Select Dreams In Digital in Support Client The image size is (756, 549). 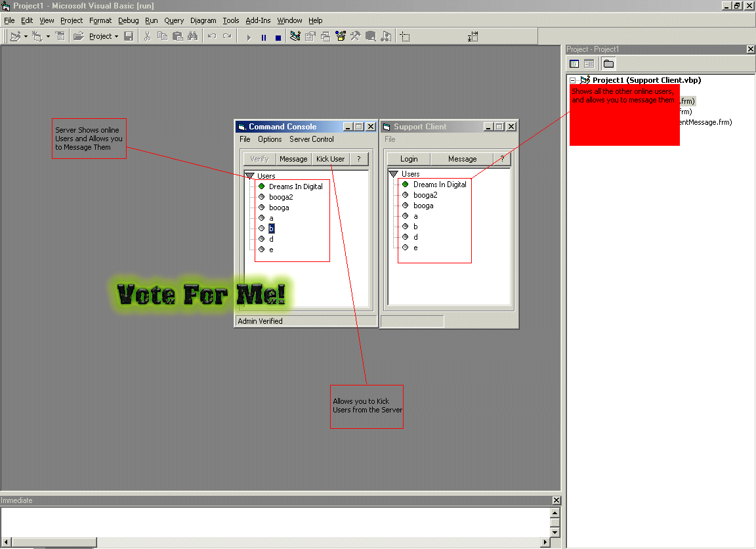pos(439,185)
